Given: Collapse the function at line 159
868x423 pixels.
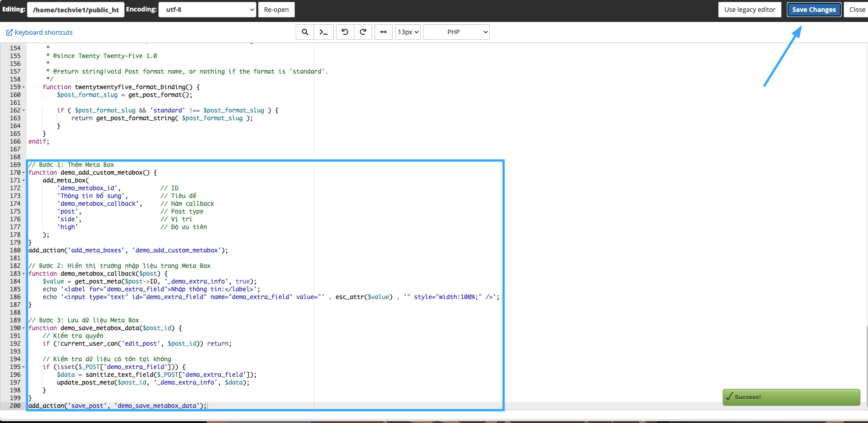Looking at the screenshot, I should point(24,87).
